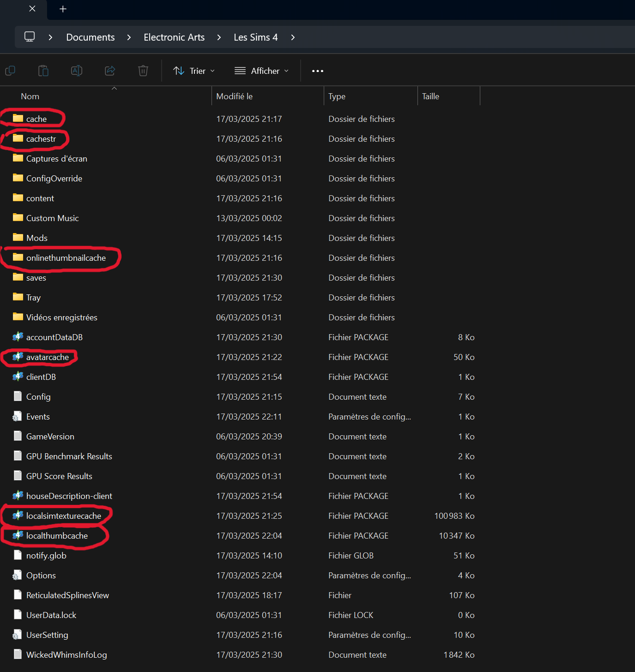The height and width of the screenshot is (672, 635).
Task: Click the cachestr folder icon
Action: (18, 138)
